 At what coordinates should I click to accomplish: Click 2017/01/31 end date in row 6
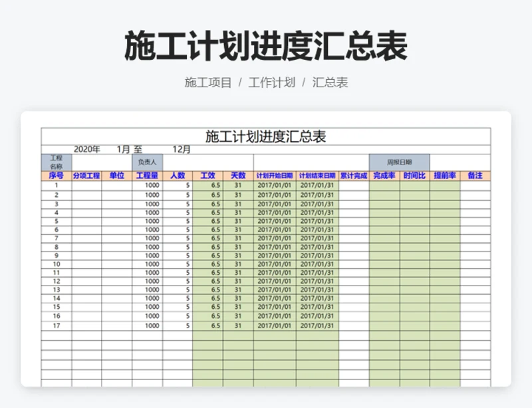(x=317, y=230)
